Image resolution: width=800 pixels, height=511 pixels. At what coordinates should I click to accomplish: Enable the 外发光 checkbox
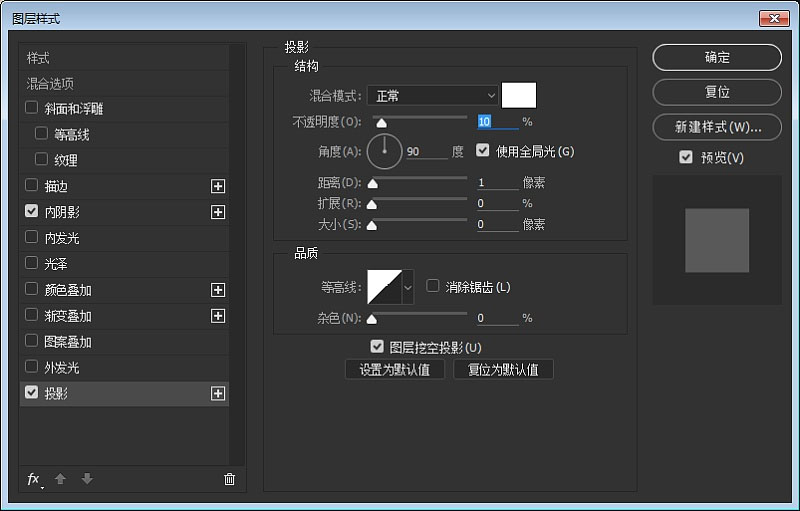[x=32, y=367]
